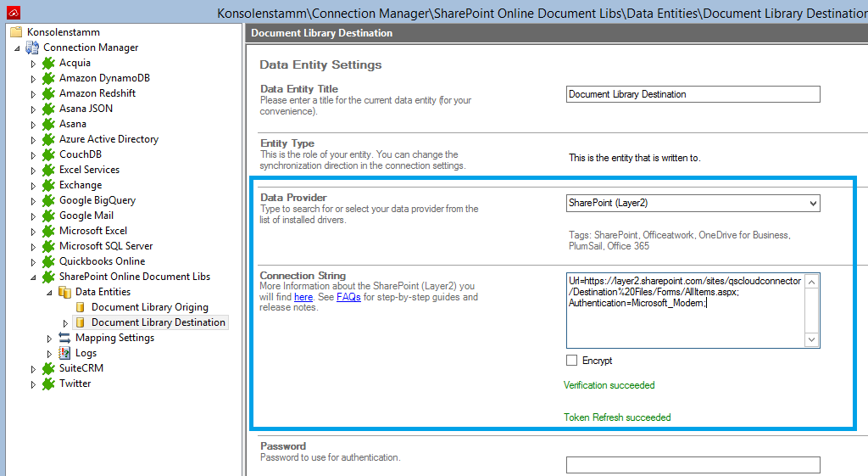Image resolution: width=868 pixels, height=476 pixels.
Task: Click the Connection Manager node icon
Action: 32,48
